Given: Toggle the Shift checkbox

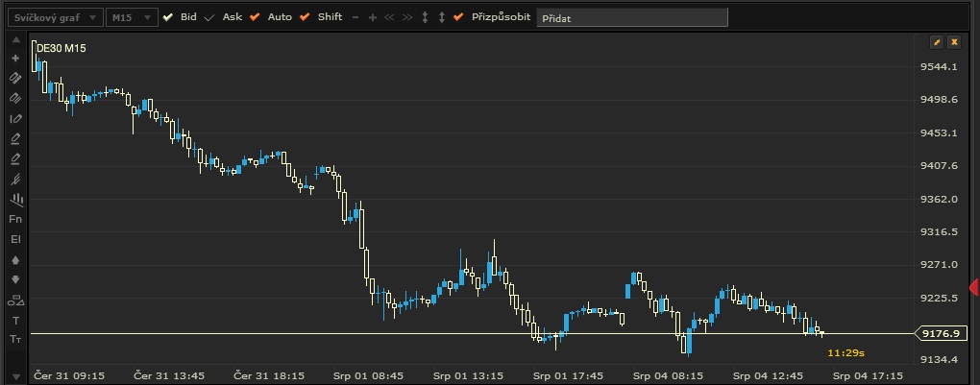Looking at the screenshot, I should pos(305,17).
